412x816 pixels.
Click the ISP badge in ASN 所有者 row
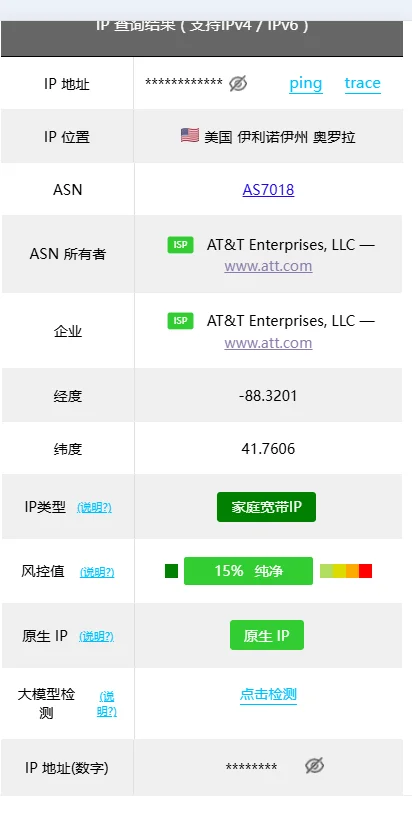tap(181, 245)
